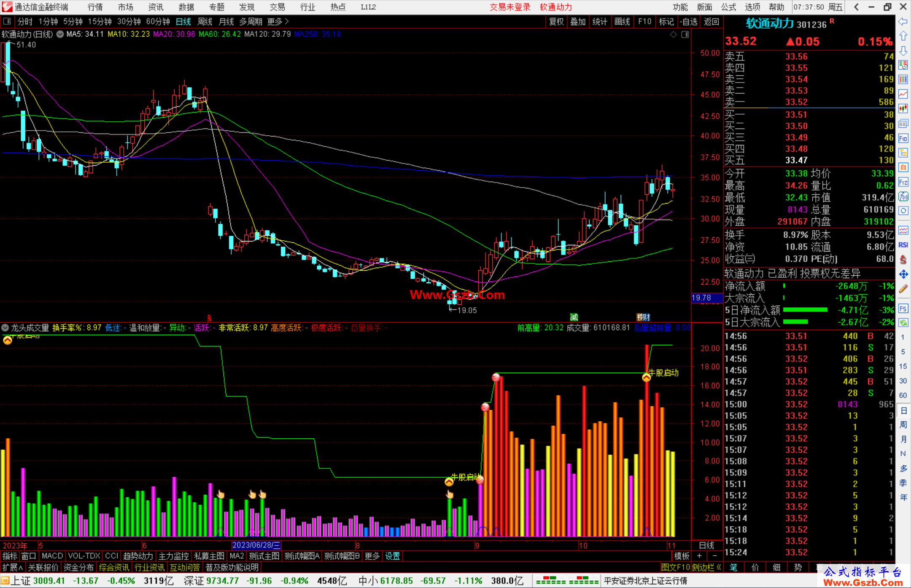Click the circle icon in right sidebar
This screenshot has height=588, width=911.
point(903,211)
